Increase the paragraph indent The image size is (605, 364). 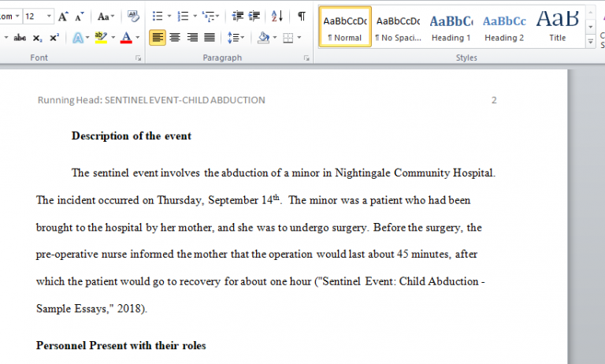(254, 16)
